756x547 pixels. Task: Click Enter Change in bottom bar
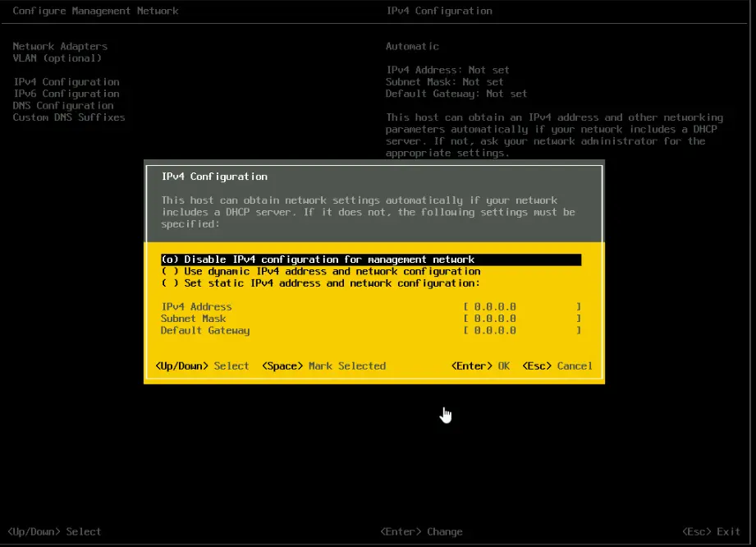tap(421, 532)
